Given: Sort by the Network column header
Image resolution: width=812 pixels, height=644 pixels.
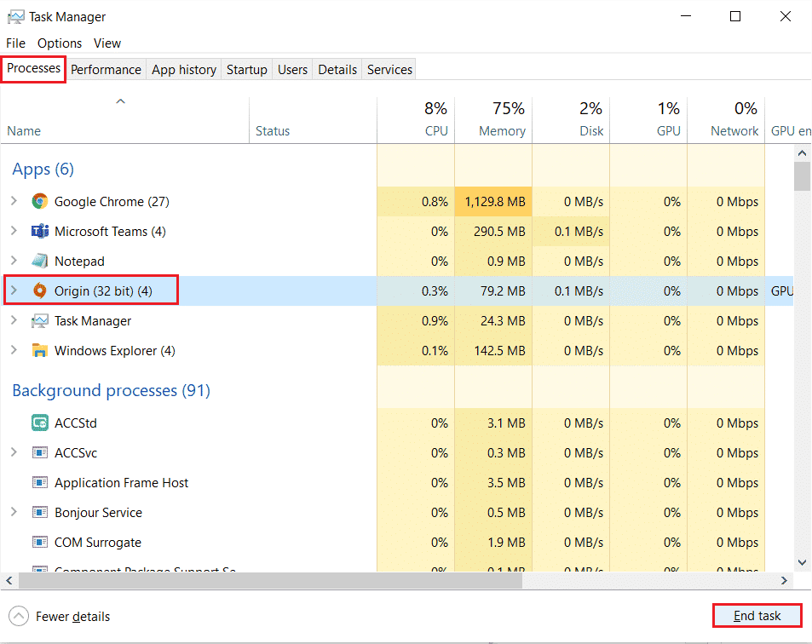Looking at the screenshot, I should [726, 120].
